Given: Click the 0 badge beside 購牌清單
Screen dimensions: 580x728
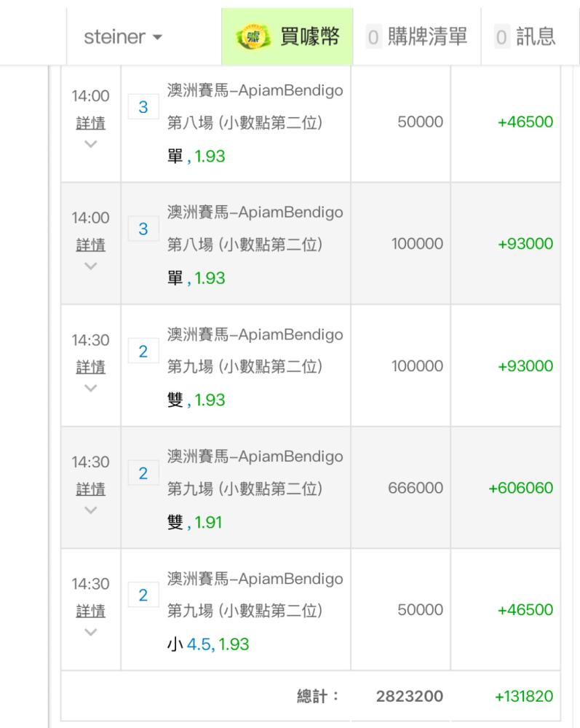Looking at the screenshot, I should tap(374, 38).
